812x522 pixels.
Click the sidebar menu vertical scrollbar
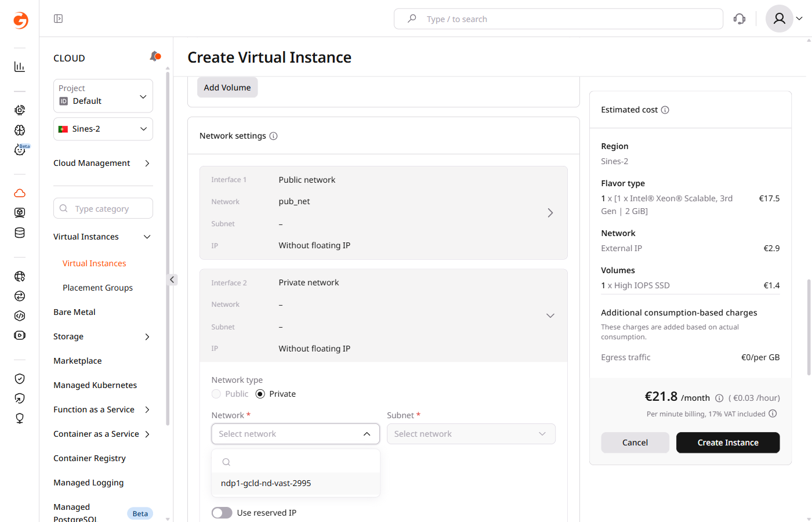[x=168, y=249]
